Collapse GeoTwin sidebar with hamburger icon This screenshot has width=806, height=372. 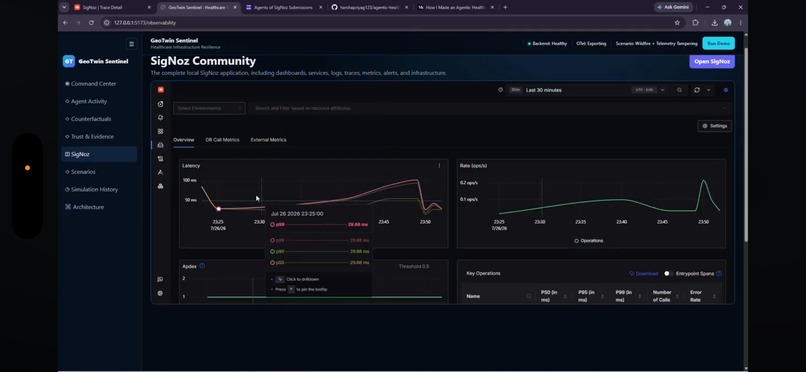coord(132,44)
